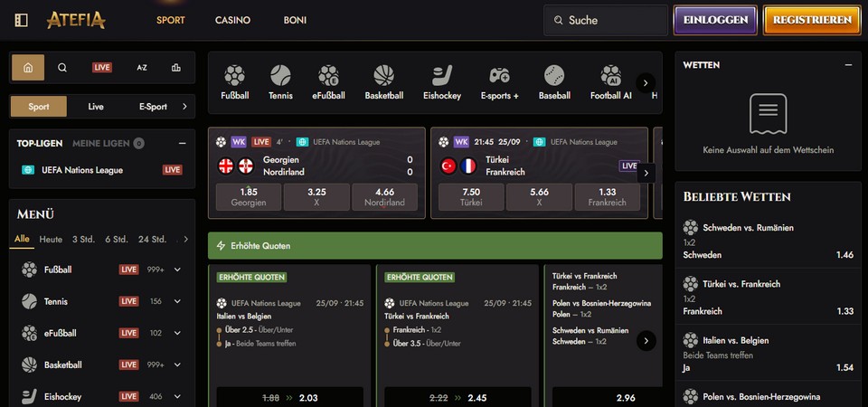Filter menu by 3 Std.
The width and height of the screenshot is (868, 407).
coord(83,239)
